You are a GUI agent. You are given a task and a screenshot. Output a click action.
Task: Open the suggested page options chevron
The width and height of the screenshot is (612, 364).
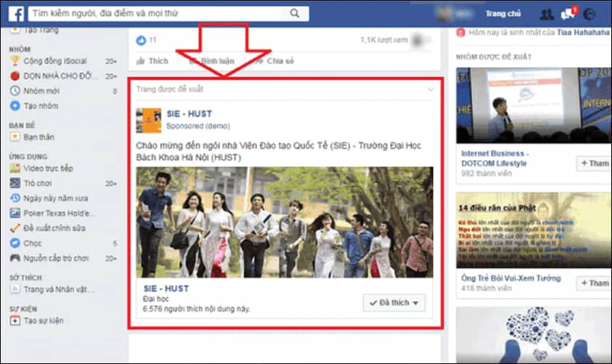(x=430, y=90)
